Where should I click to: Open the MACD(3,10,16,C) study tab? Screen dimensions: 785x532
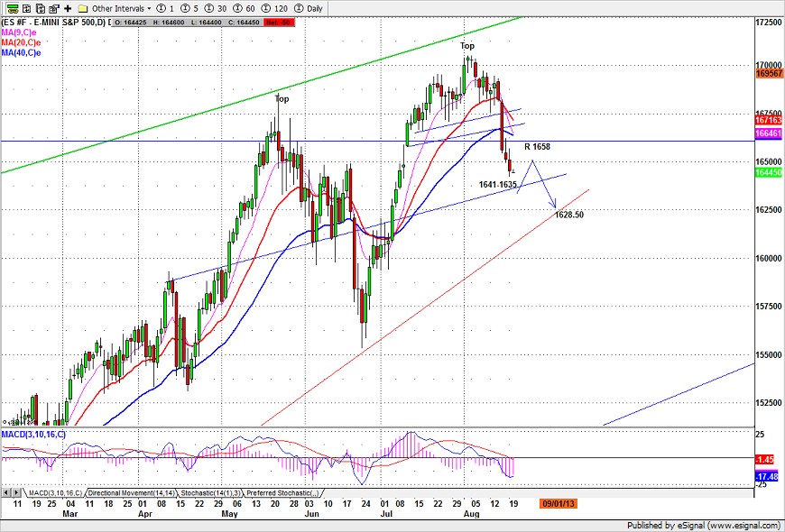(53, 493)
